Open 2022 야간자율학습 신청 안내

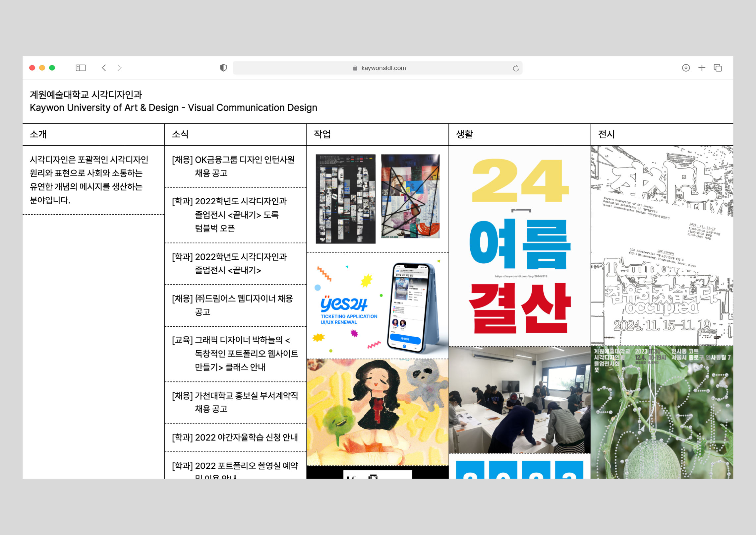[x=235, y=437]
